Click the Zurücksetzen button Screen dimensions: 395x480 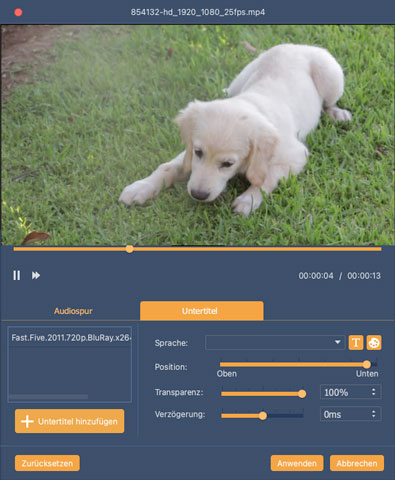(x=47, y=463)
